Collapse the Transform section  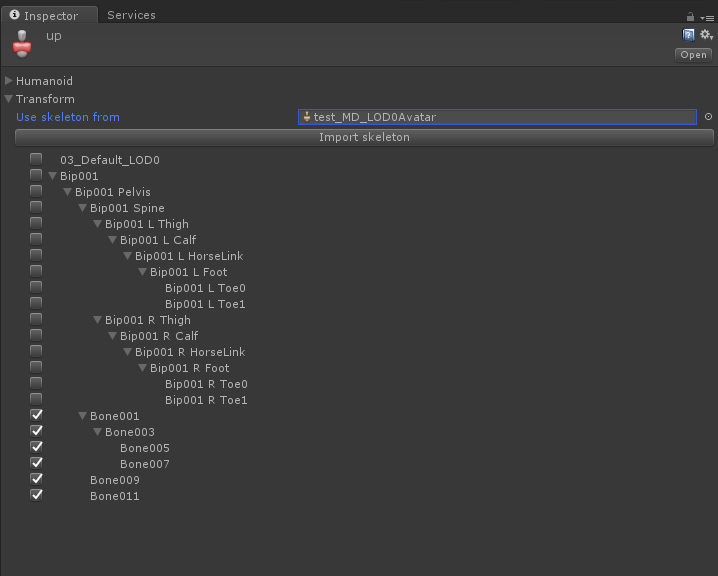tap(9, 99)
